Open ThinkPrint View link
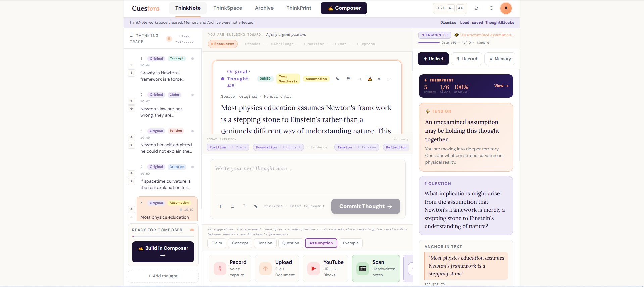Image resolution: width=644 pixels, height=287 pixels. click(x=501, y=86)
